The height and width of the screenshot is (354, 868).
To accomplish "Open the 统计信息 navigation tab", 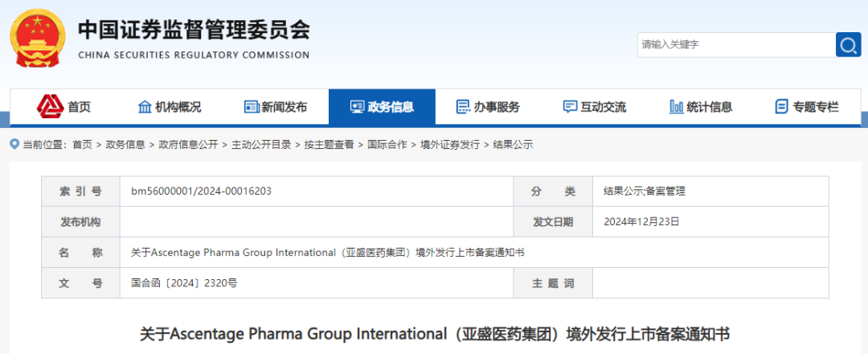I will (701, 107).
